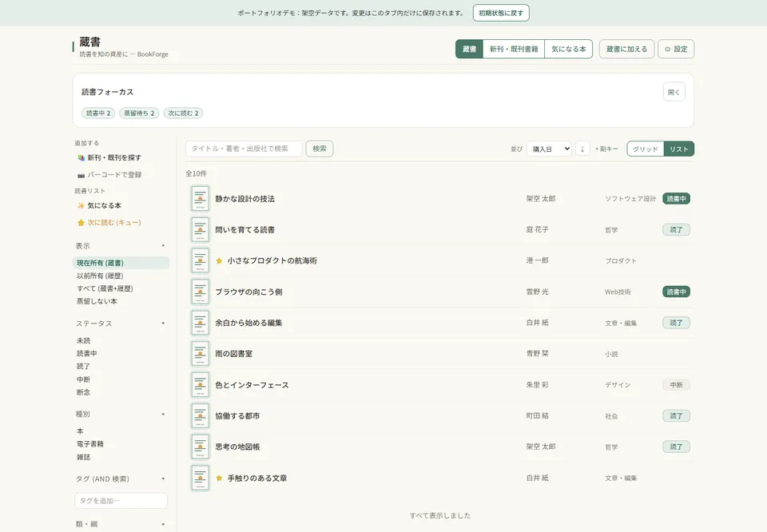Screen dimensions: 767x532
Task: Click the title・著者・出版社 search field
Action: 244,149
